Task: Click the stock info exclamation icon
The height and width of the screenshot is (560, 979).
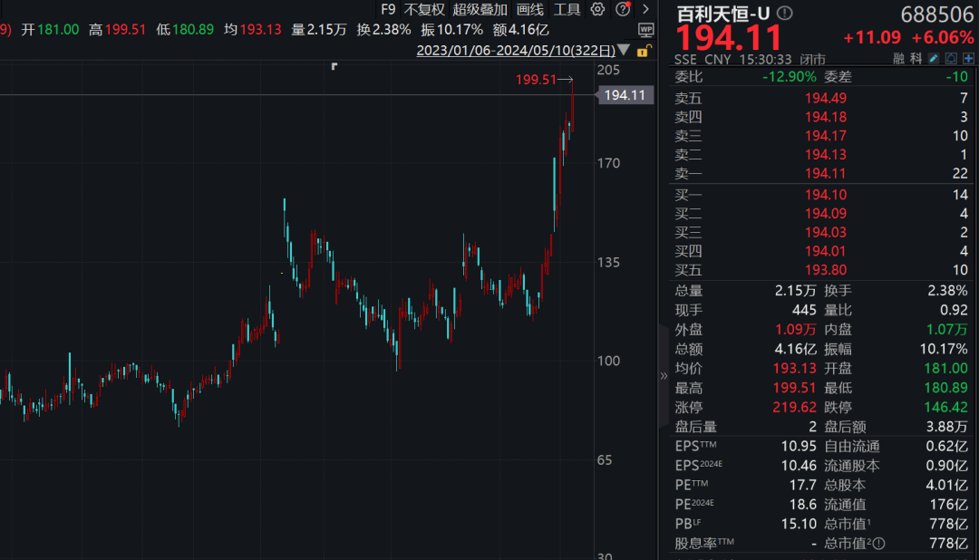Action: 785,13
